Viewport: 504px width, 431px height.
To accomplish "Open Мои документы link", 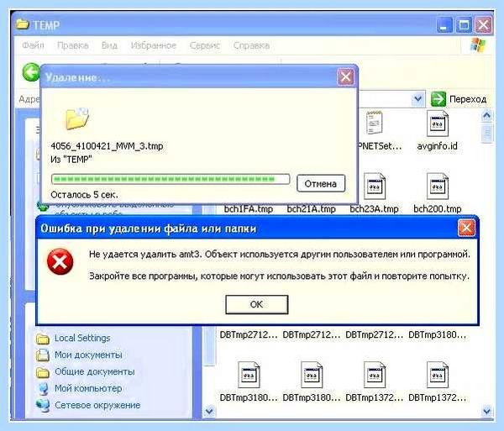I will pos(88,355).
